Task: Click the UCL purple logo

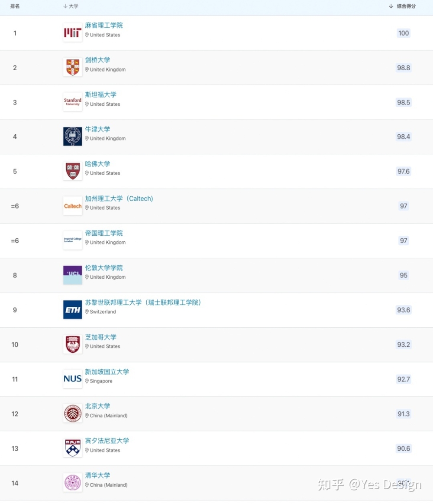Action: point(73,275)
